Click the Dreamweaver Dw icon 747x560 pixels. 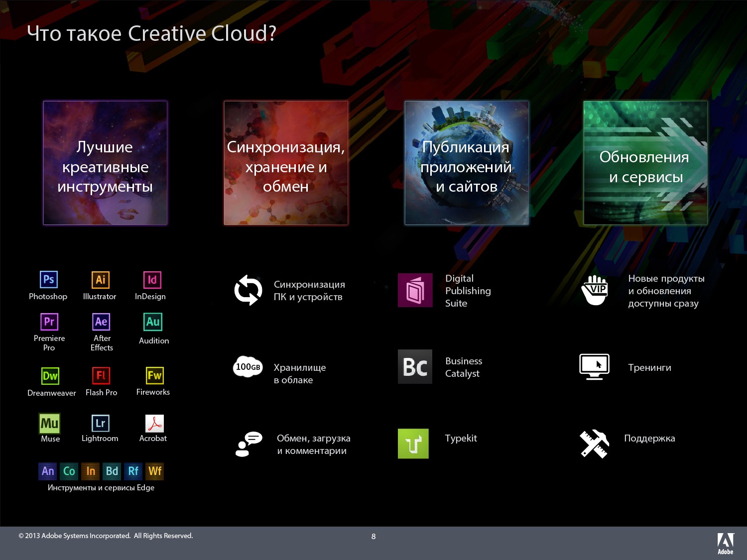(50, 376)
